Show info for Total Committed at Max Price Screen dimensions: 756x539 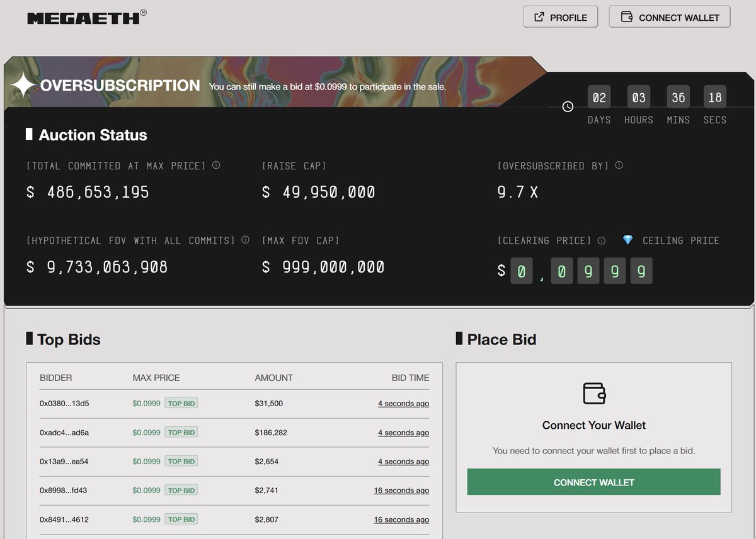point(216,166)
